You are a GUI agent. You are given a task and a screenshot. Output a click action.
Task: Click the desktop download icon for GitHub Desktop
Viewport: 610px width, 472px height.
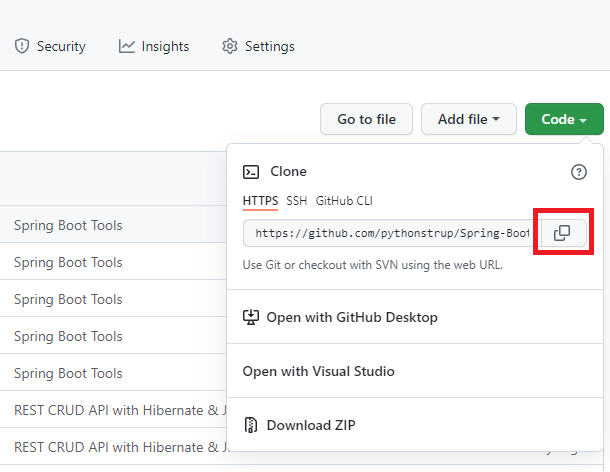click(251, 317)
